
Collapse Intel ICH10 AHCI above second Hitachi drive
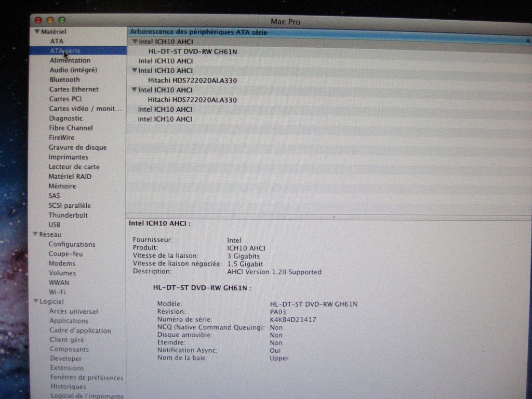click(134, 89)
